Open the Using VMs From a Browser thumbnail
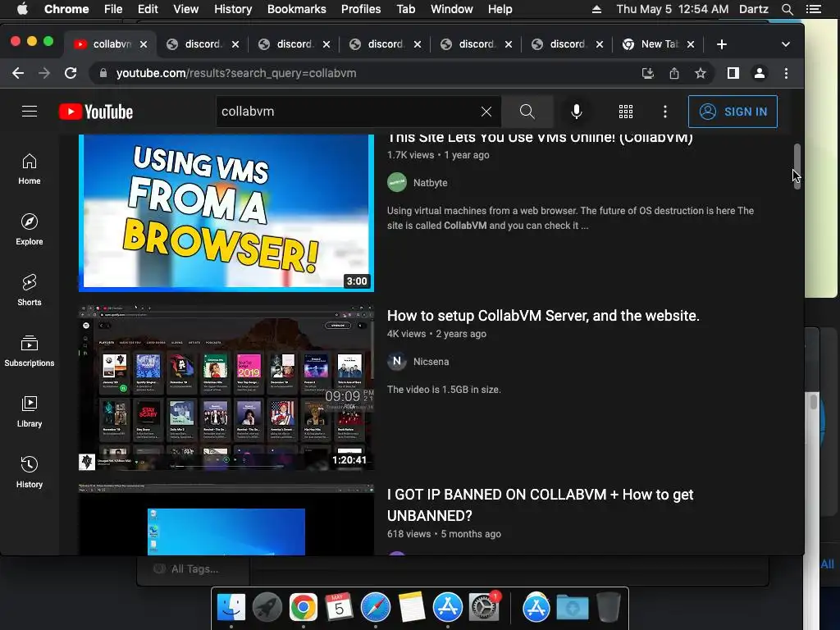 pos(226,212)
